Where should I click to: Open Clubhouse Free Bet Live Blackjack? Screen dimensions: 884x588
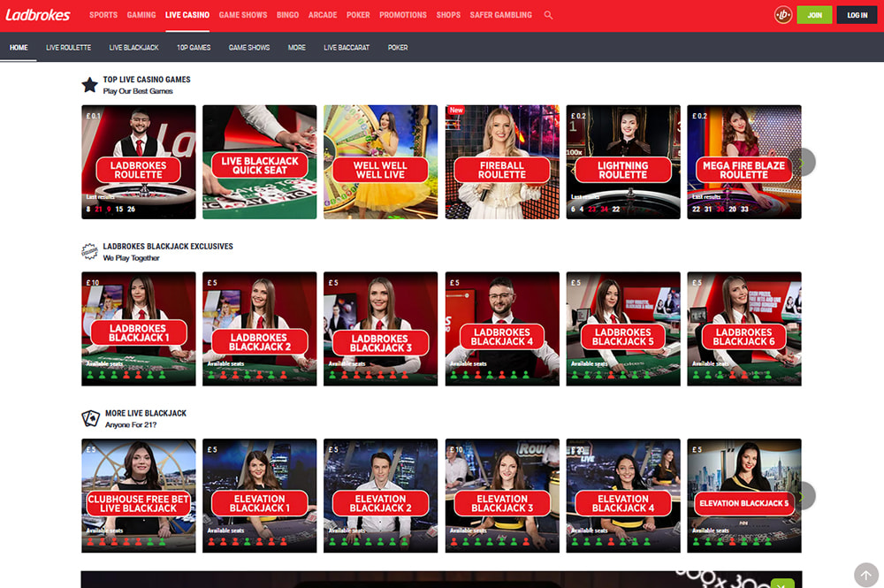[139, 495]
